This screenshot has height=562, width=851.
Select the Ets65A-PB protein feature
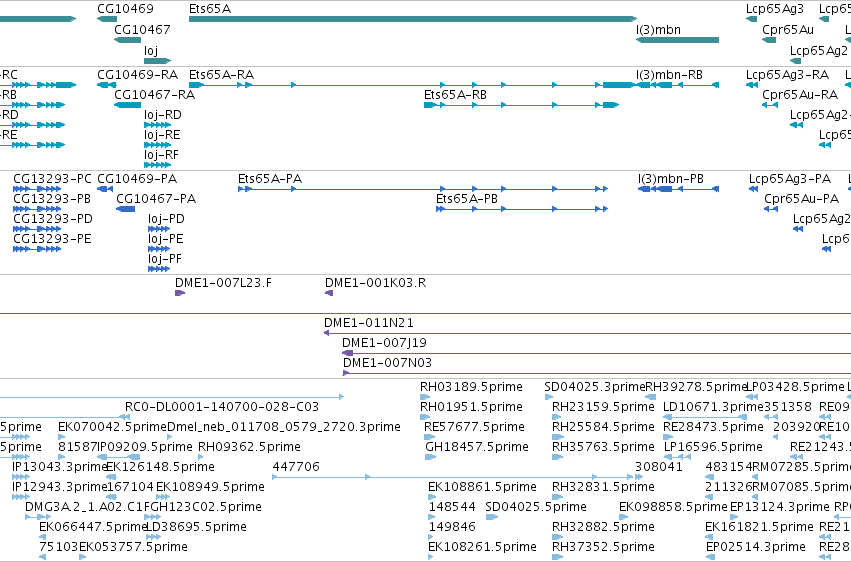tap(522, 209)
